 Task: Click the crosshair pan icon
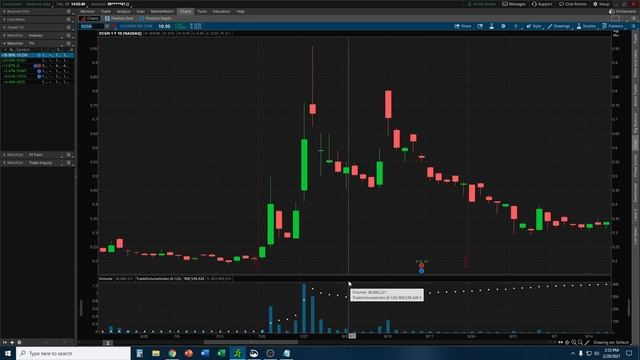pyautogui.click(x=567, y=342)
